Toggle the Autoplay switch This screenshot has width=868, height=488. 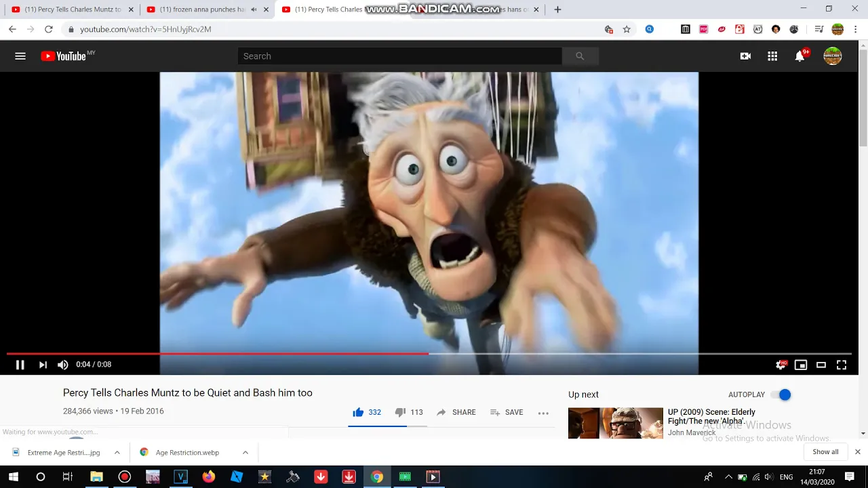pyautogui.click(x=781, y=394)
